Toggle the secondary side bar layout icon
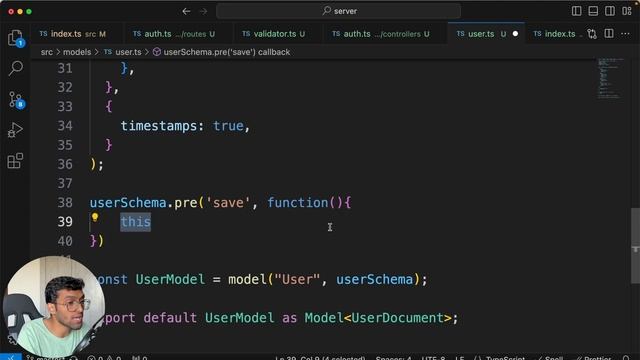The image size is (640, 360). tap(610, 11)
